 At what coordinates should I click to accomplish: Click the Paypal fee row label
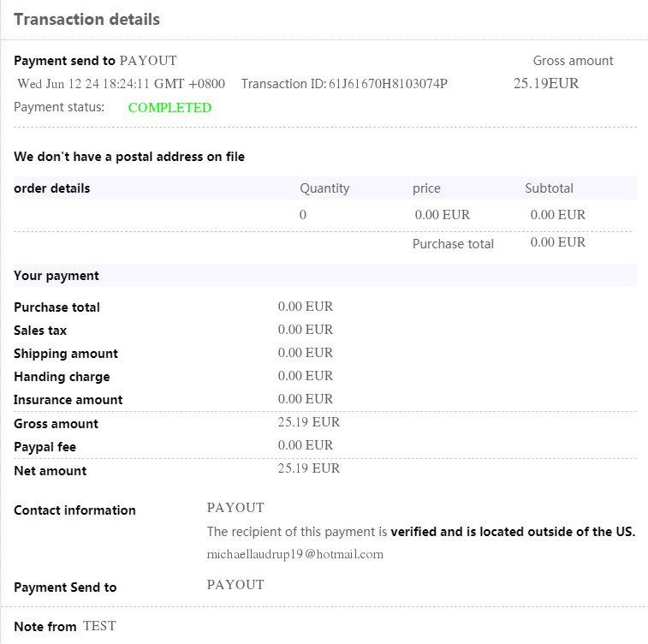pos(45,447)
